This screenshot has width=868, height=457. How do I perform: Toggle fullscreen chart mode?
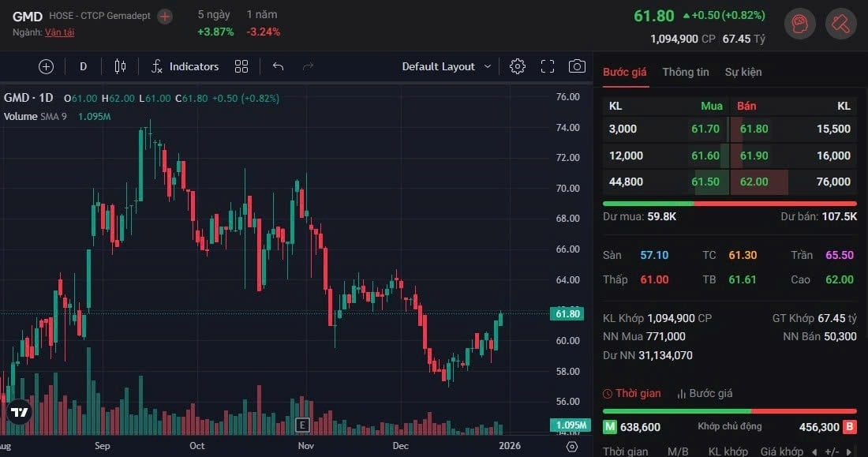pos(548,66)
